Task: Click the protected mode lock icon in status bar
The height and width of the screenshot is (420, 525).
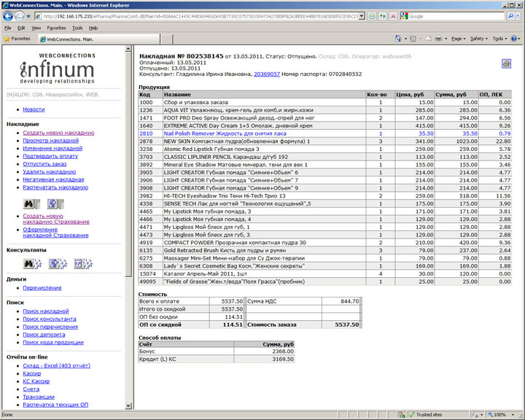Action: [475, 415]
